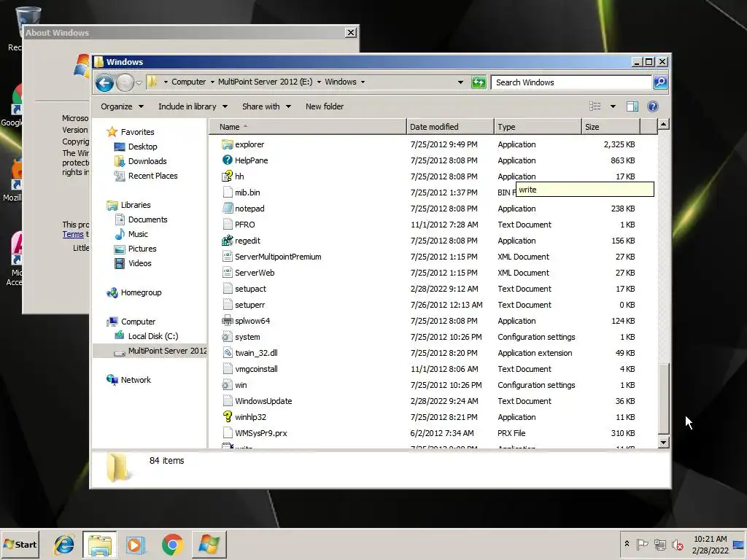Sort files by Date modified column
The image size is (747, 560).
click(x=450, y=127)
